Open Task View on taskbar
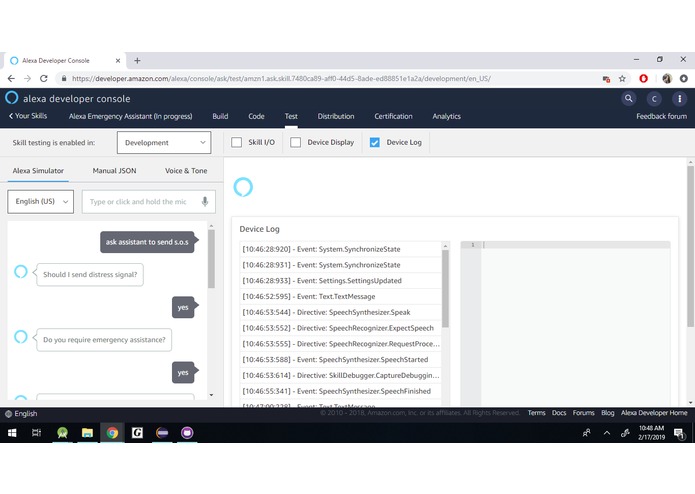The height and width of the screenshot is (494, 695). click(x=36, y=433)
